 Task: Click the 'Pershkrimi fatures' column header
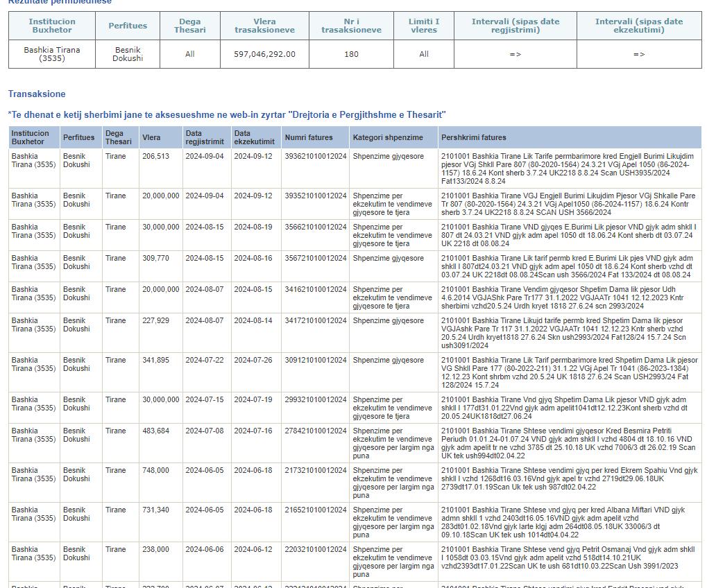click(x=474, y=137)
